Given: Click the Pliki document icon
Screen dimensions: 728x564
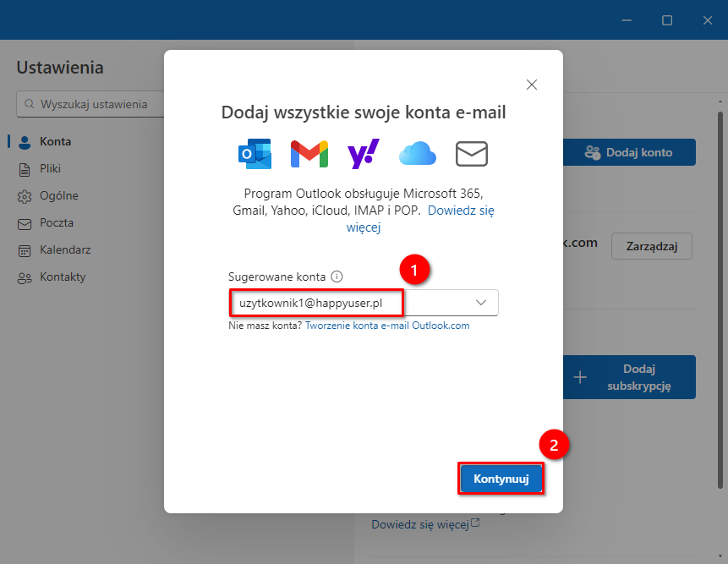Looking at the screenshot, I should click(x=25, y=169).
